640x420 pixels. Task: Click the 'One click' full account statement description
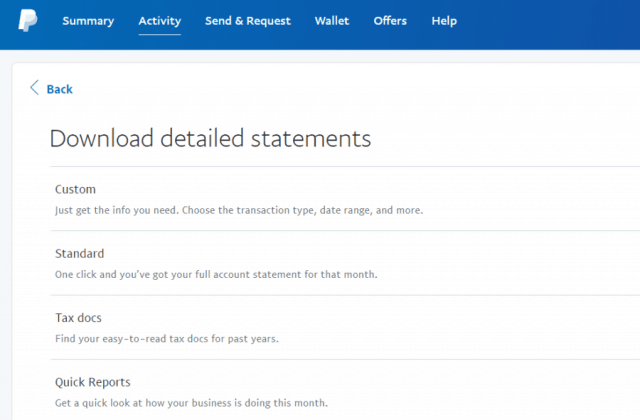(x=215, y=275)
